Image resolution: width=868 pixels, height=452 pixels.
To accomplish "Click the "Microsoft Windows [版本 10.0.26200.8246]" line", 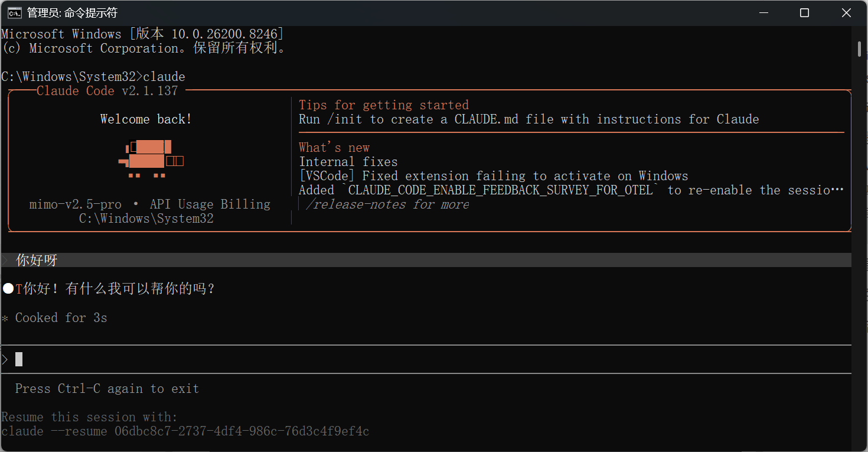I will tap(143, 34).
